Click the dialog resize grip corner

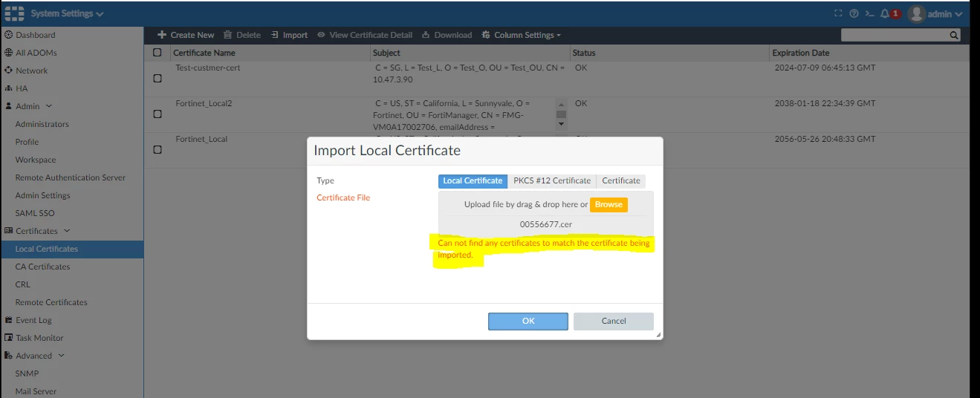click(658, 336)
